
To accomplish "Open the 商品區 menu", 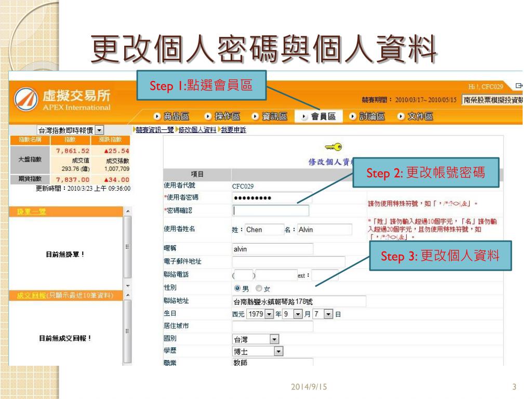I will pyautogui.click(x=177, y=116).
